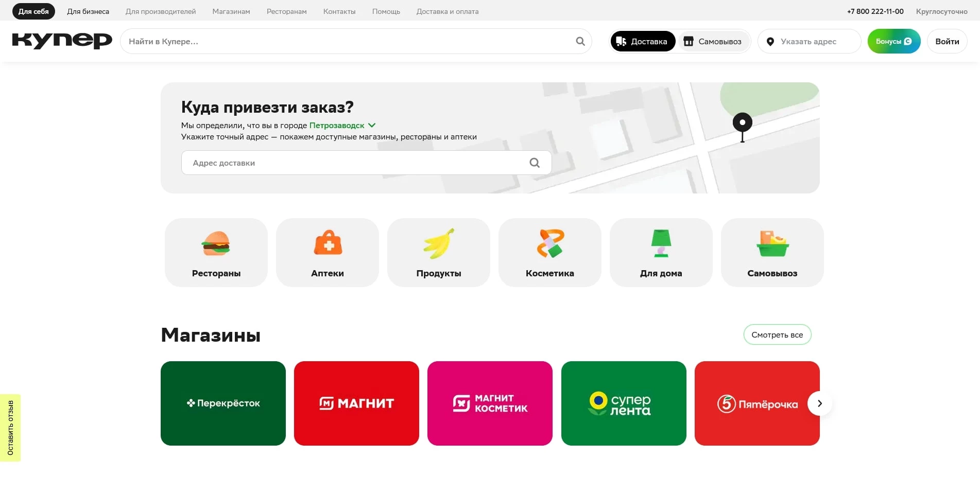Open the Доставка и оплата menu link
Viewport: 980px width, 477px height.
point(448,11)
